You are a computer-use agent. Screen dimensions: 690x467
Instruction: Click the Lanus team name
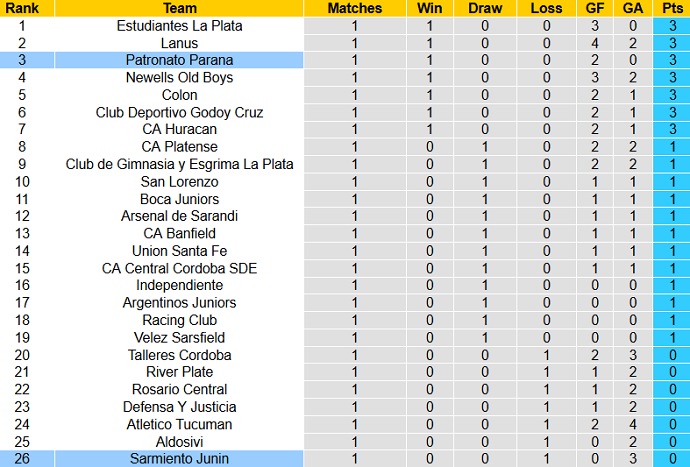(179, 43)
